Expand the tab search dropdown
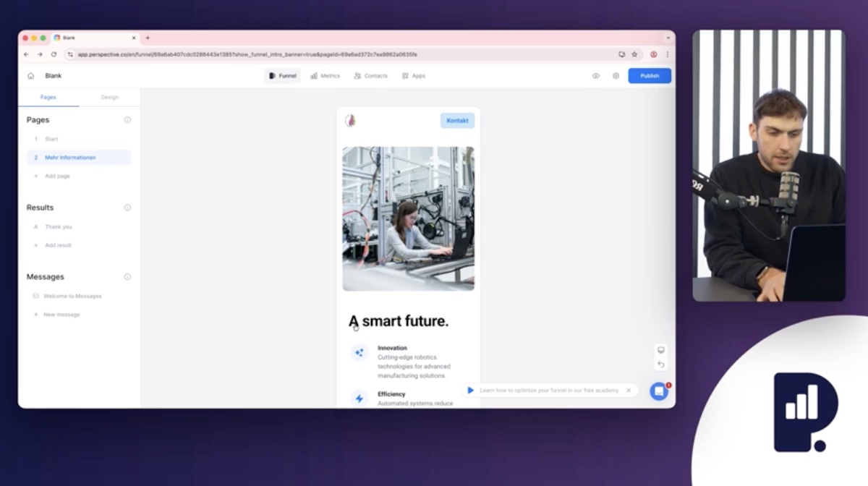The image size is (868, 486). click(668, 38)
